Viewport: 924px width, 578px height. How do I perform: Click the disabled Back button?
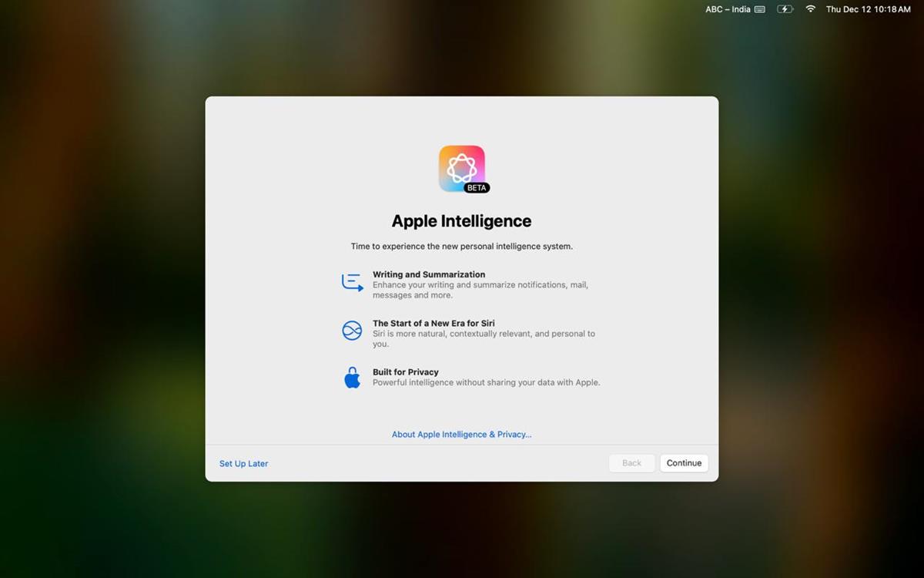coord(631,462)
